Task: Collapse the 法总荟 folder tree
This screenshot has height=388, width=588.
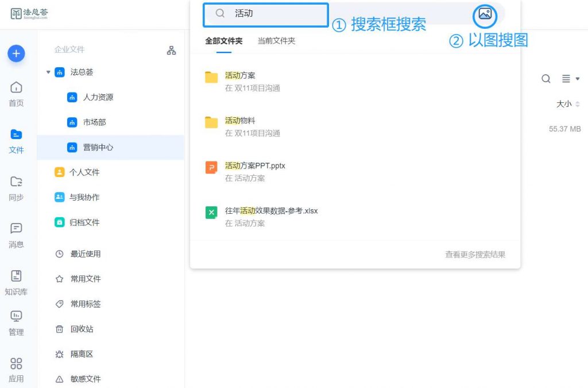Action: point(48,72)
